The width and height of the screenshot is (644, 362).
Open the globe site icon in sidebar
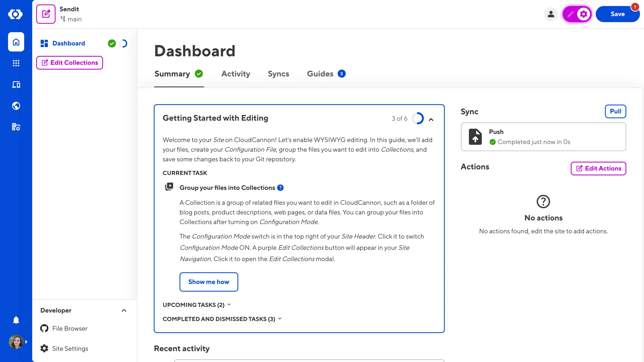pyautogui.click(x=16, y=105)
